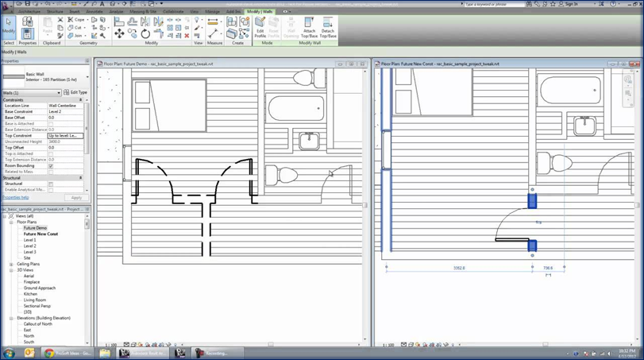Image resolution: width=644 pixels, height=360 pixels.
Task: Tick the Enable Analytical Model checkbox
Action: click(51, 190)
